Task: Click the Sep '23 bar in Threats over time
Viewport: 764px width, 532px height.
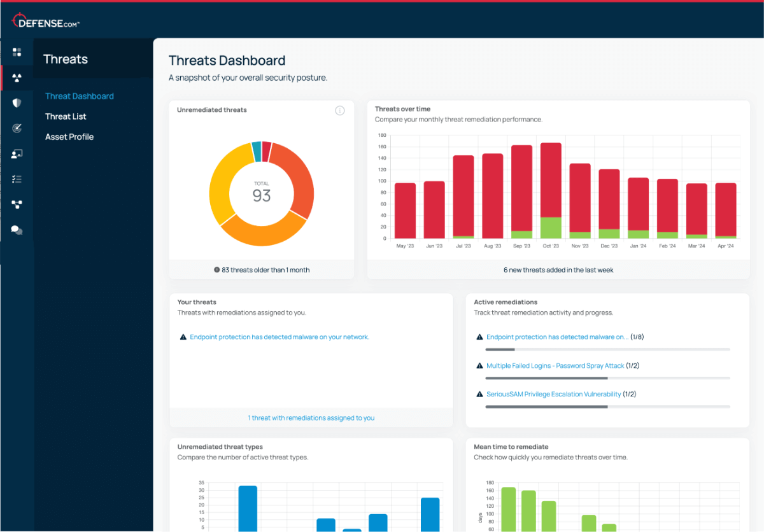Action: click(x=522, y=192)
